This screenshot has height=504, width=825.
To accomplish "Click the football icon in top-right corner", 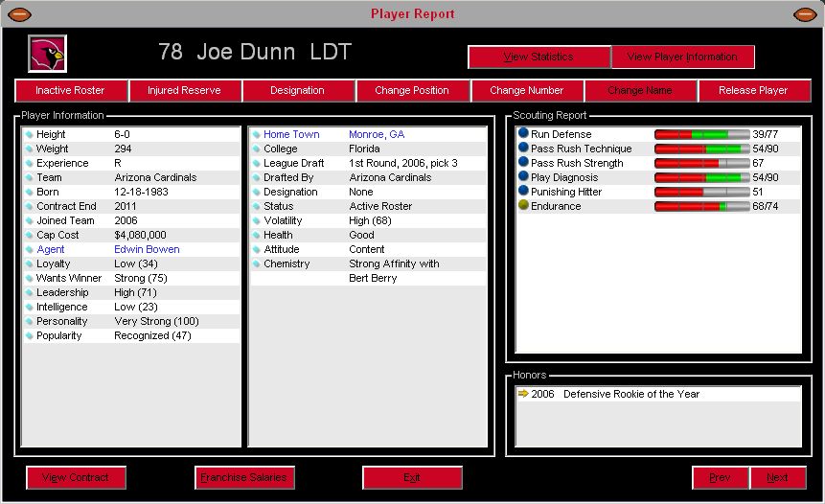I will 804,14.
